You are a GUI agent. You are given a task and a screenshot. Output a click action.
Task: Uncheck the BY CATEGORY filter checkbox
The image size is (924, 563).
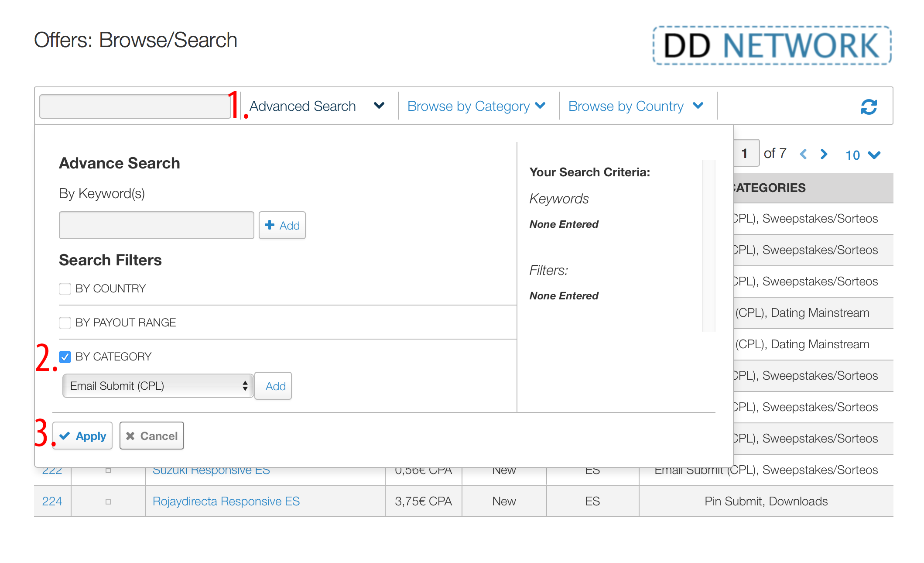point(65,357)
